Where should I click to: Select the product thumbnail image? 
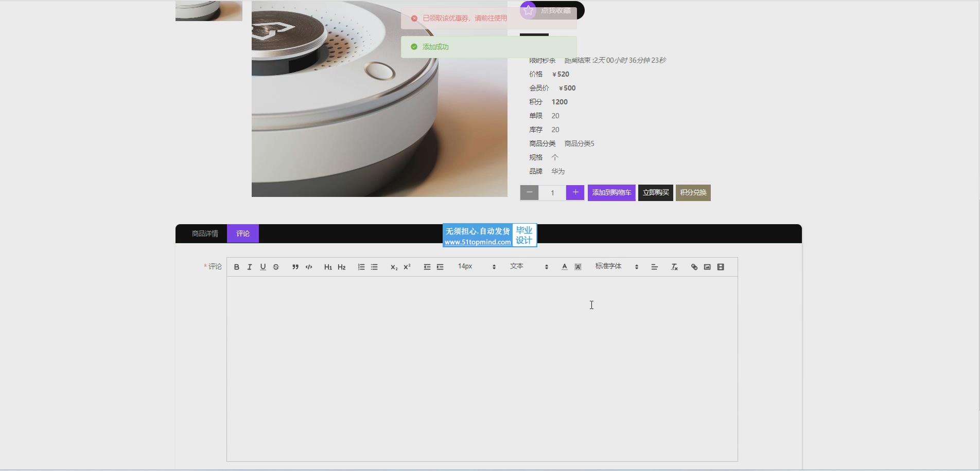click(x=209, y=11)
